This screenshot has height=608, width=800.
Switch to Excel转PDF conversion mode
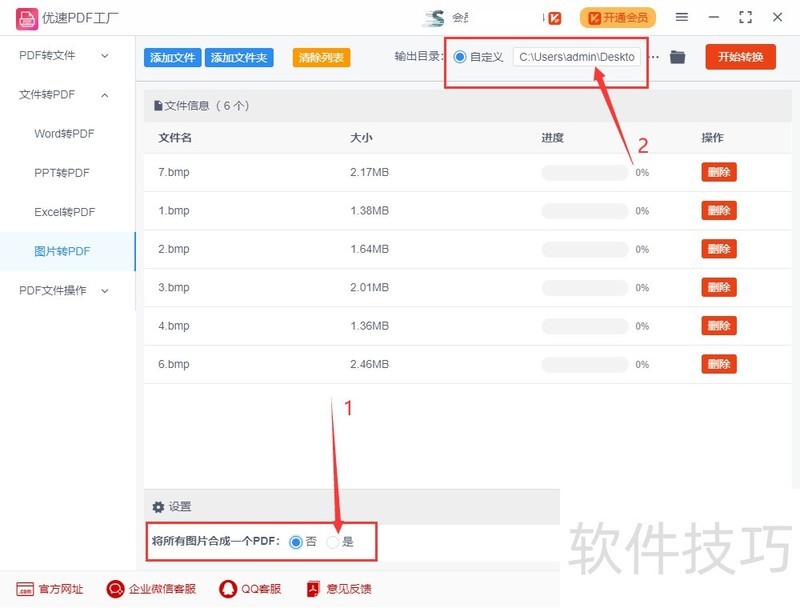point(66,212)
